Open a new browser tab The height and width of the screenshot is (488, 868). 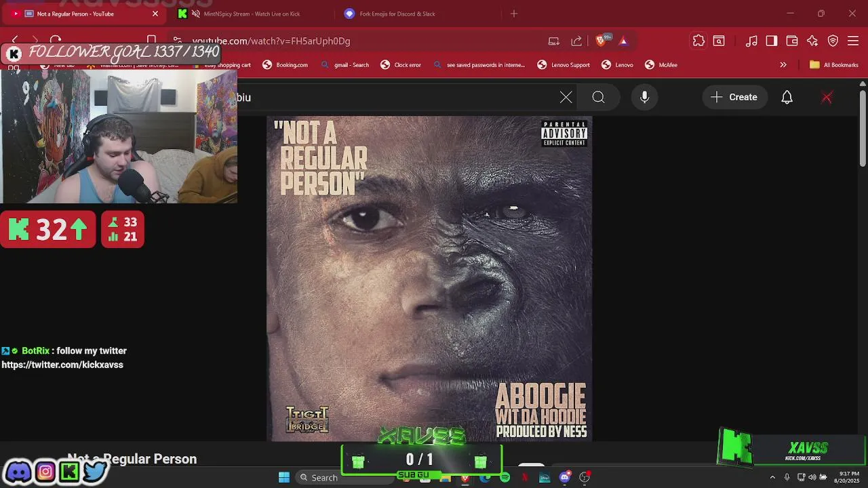(513, 14)
